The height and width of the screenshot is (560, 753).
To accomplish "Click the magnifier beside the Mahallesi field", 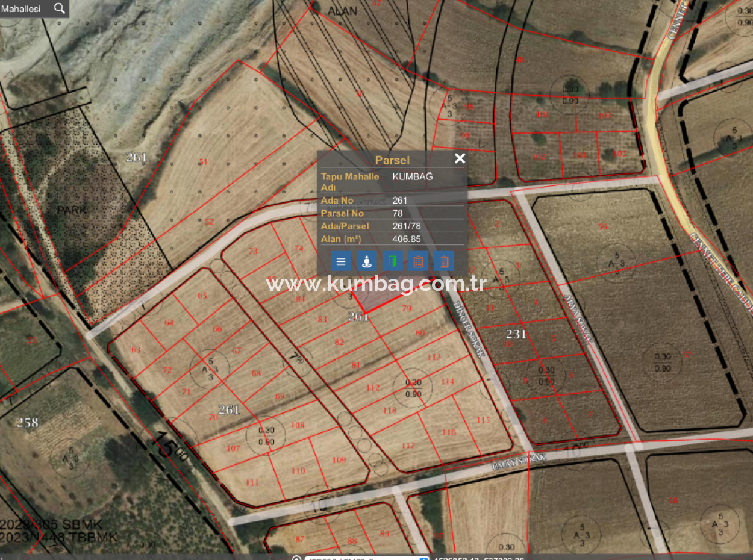I will tap(59, 8).
